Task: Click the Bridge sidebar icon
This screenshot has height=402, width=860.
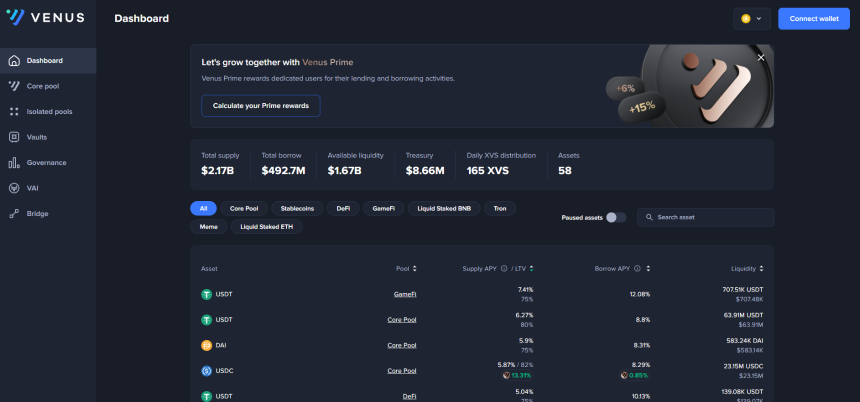Action: [x=14, y=214]
